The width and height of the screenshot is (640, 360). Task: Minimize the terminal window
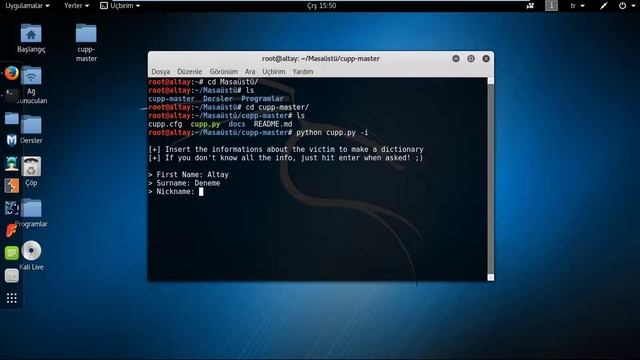pyautogui.click(x=456, y=58)
